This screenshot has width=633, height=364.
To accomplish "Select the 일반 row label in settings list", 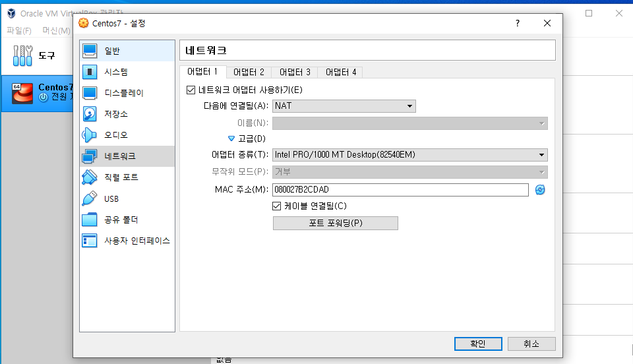I will pyautogui.click(x=112, y=51).
